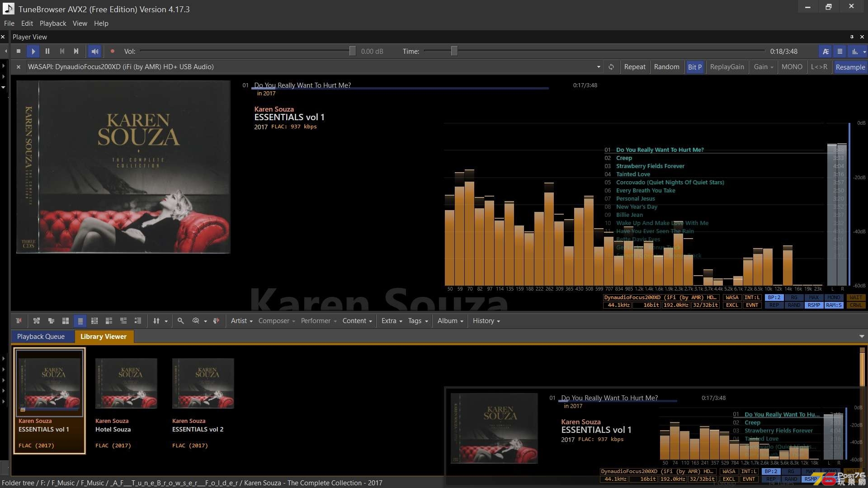
Task: Open the Artist filter dropdown
Action: pos(241,321)
